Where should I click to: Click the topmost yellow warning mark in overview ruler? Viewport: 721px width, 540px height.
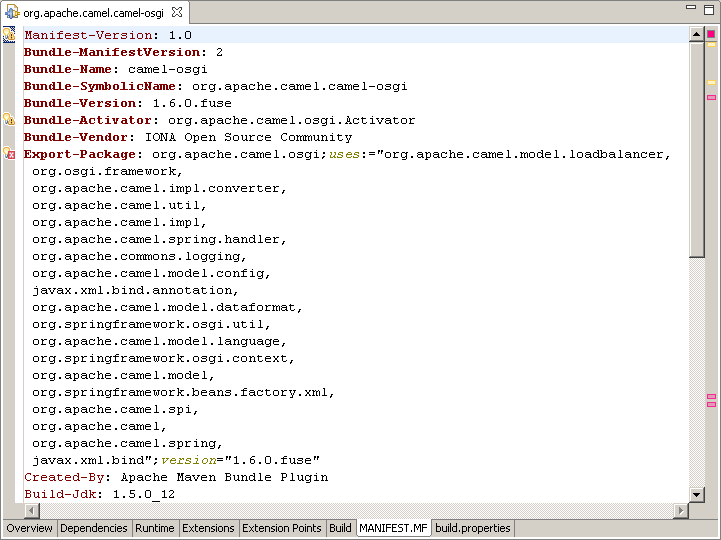(x=711, y=45)
